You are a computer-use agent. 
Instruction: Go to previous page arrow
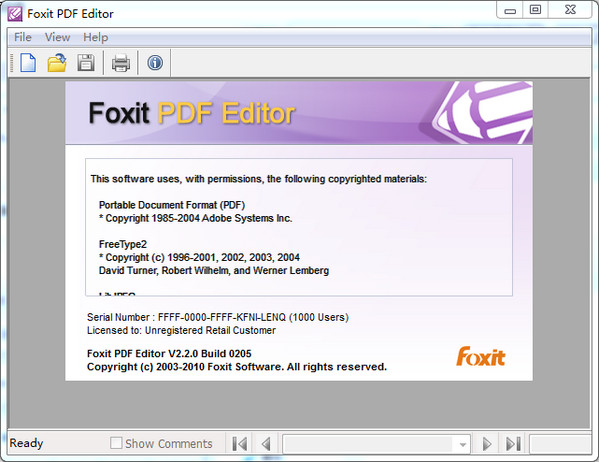pos(266,444)
